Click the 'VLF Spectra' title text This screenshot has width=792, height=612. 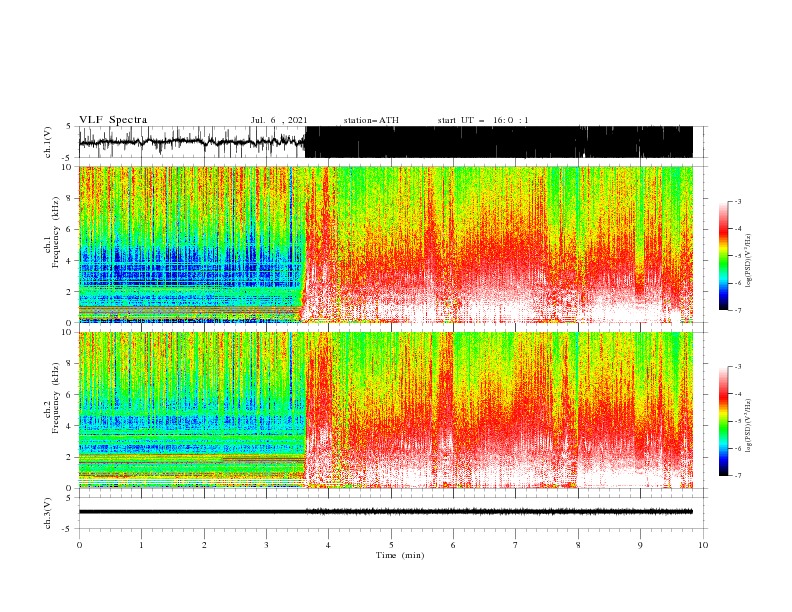coord(113,120)
